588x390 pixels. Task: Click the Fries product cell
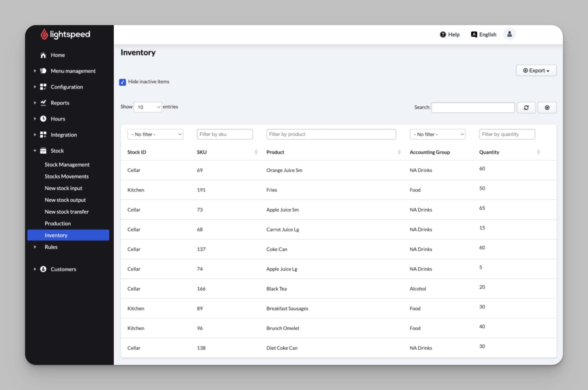tap(272, 190)
